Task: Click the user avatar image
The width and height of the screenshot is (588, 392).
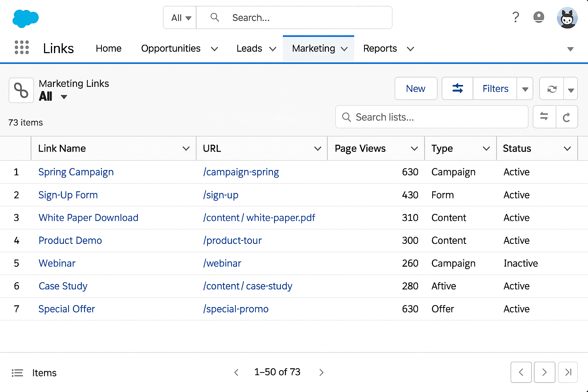Action: (x=567, y=18)
